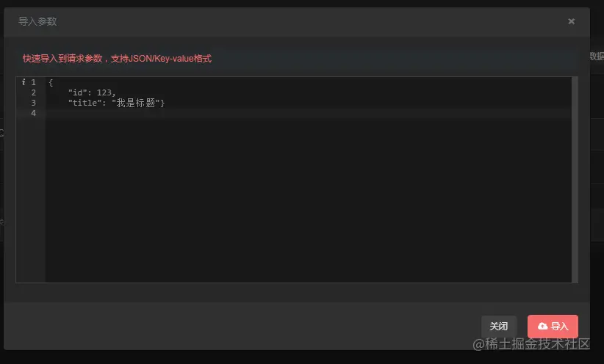Click the info annotation icon beside line 1
604x364 pixels.
pos(24,82)
